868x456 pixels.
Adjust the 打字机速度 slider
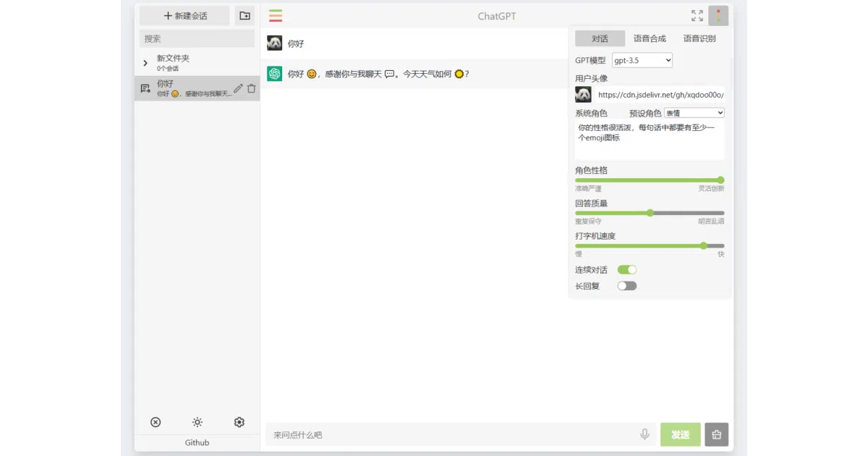650,245
